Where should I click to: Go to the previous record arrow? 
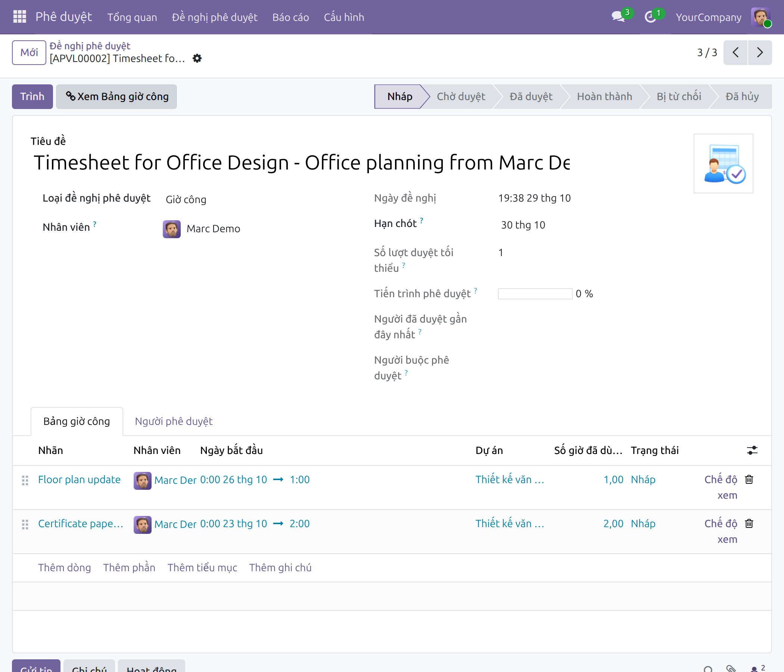pos(735,53)
